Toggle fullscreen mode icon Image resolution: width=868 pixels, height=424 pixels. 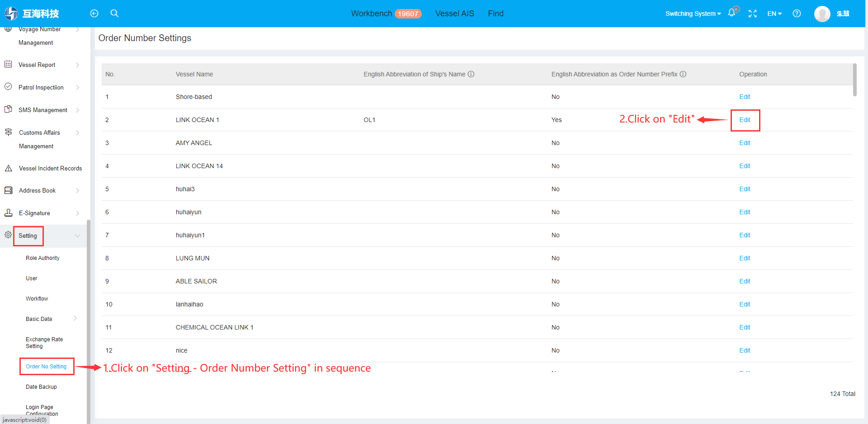752,14
